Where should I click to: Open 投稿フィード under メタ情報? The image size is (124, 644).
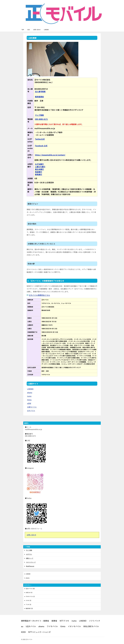click(30, 558)
